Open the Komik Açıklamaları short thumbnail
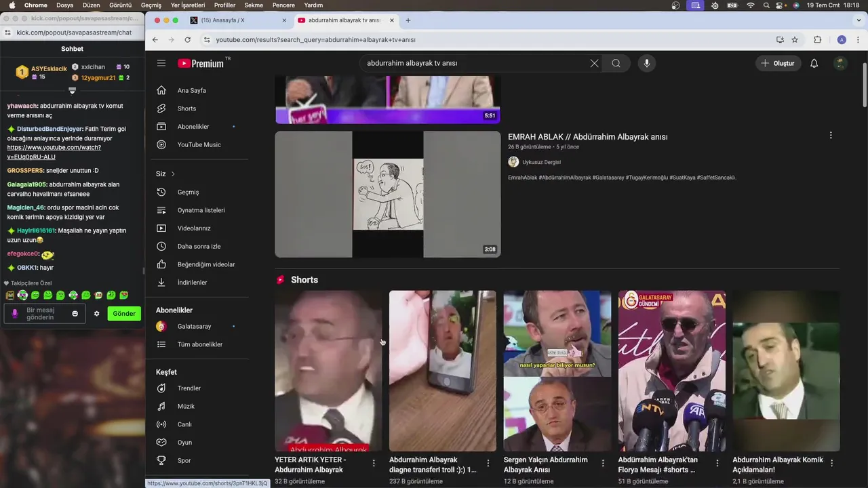Image resolution: width=868 pixels, height=488 pixels. (x=786, y=371)
